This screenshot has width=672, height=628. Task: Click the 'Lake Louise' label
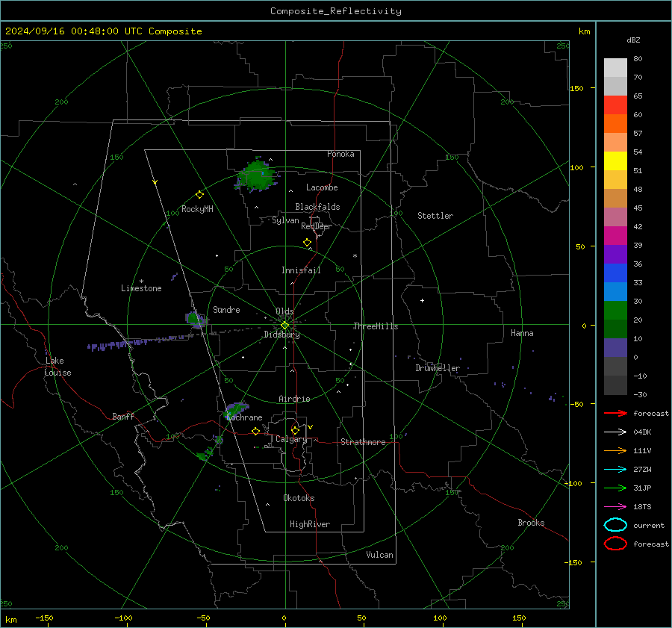coord(57,367)
